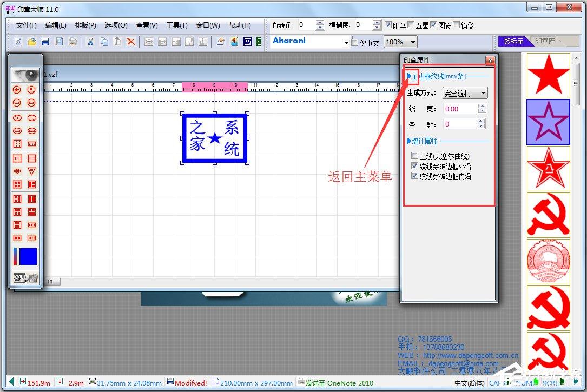Image resolution: width=587 pixels, height=392 pixels.
Task: Select the single square frame seal template
Action: pyautogui.click(x=17, y=158)
